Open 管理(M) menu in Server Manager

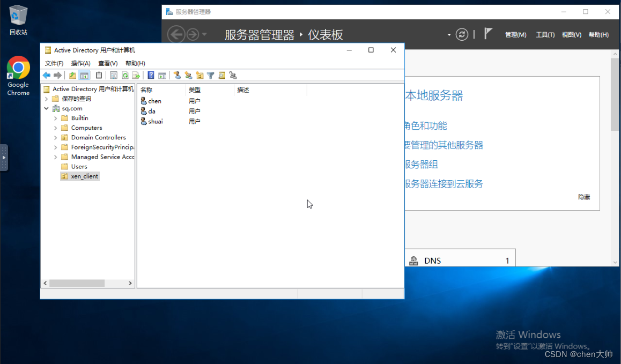516,35
